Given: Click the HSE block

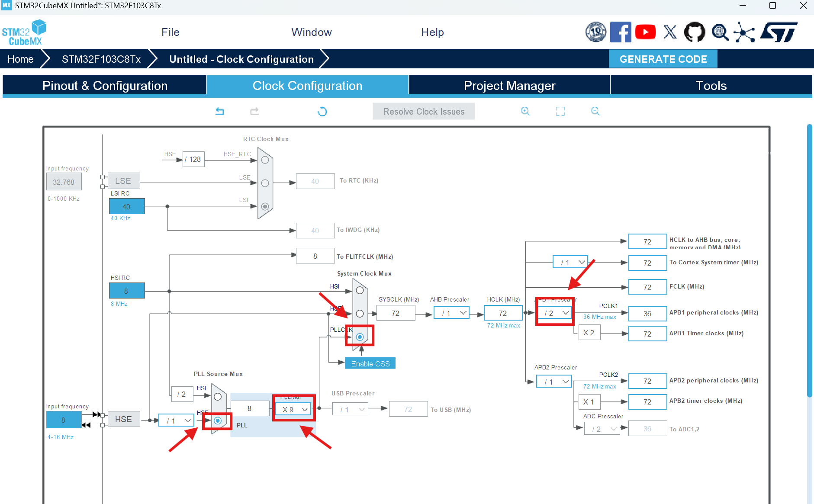Looking at the screenshot, I should [x=123, y=419].
